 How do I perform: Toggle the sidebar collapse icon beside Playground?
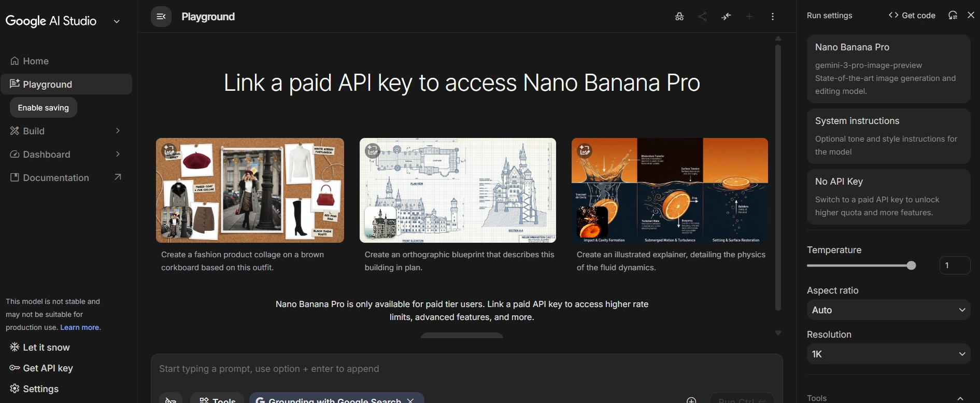pyautogui.click(x=161, y=17)
